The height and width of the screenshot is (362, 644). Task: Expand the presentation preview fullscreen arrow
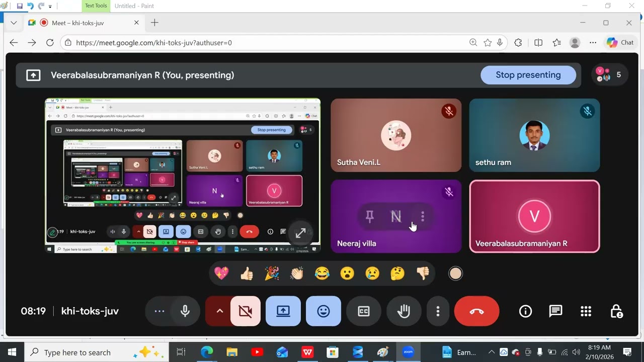[300, 233]
